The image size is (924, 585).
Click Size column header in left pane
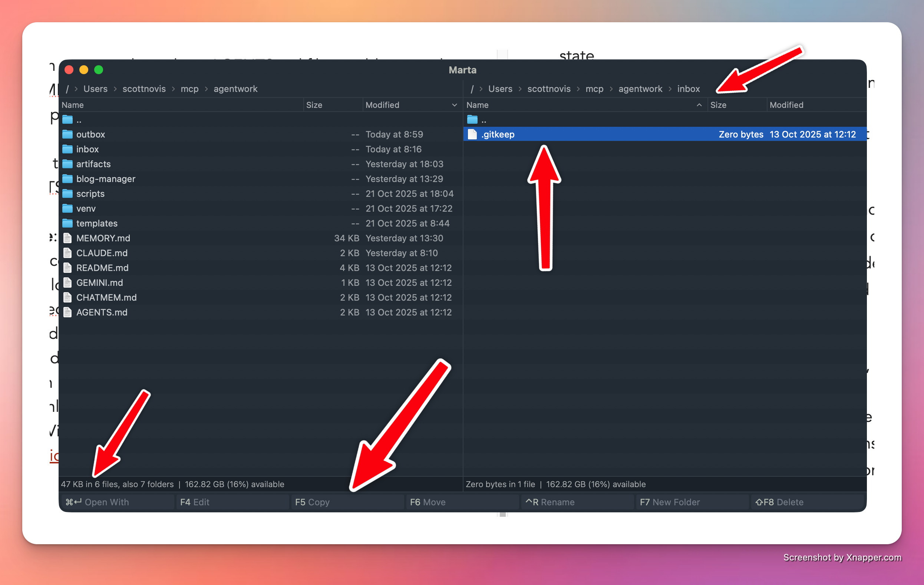[314, 105]
